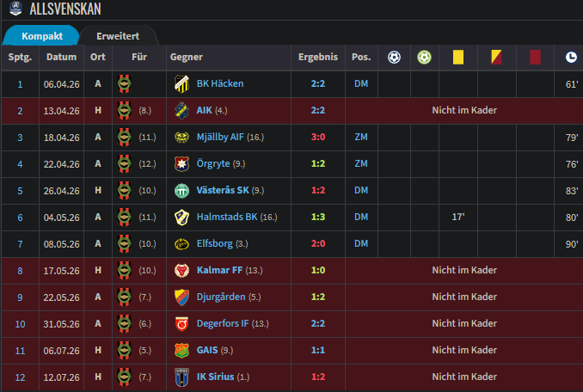This screenshot has width=583, height=392.
Task: Open the 1:2 result against Örgryte
Action: (318, 164)
